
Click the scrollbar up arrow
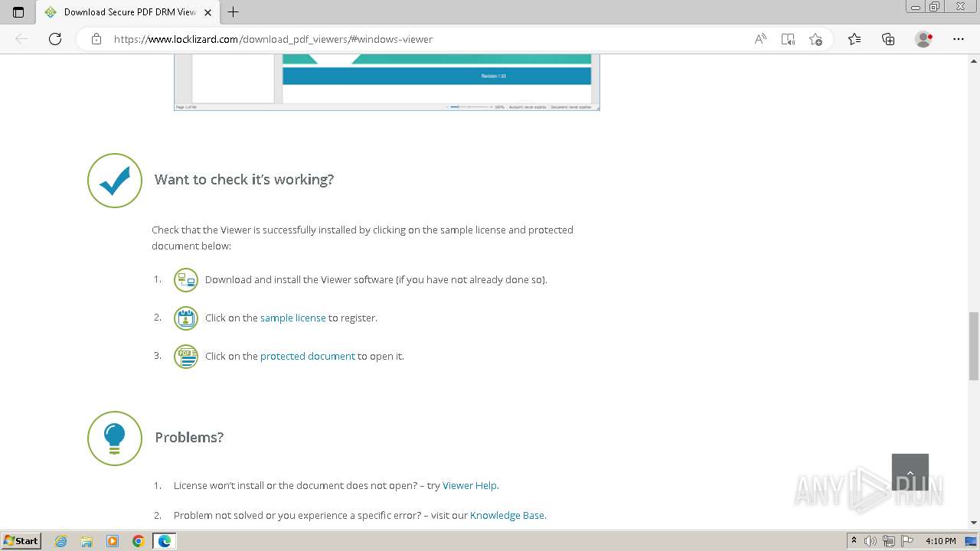click(974, 60)
